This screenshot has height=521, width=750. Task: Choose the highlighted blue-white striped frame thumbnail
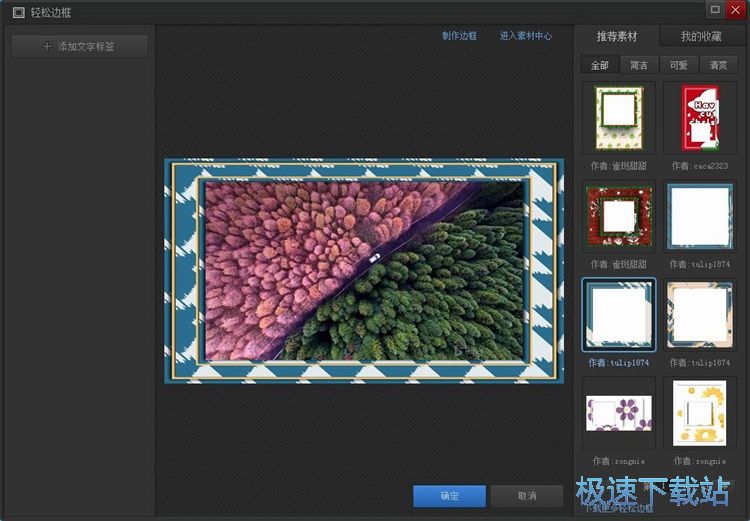click(x=619, y=315)
